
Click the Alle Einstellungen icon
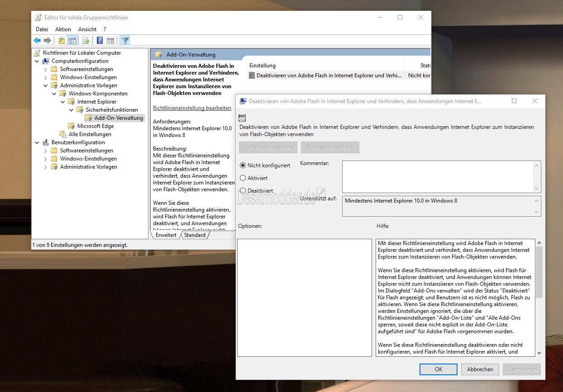pos(63,134)
